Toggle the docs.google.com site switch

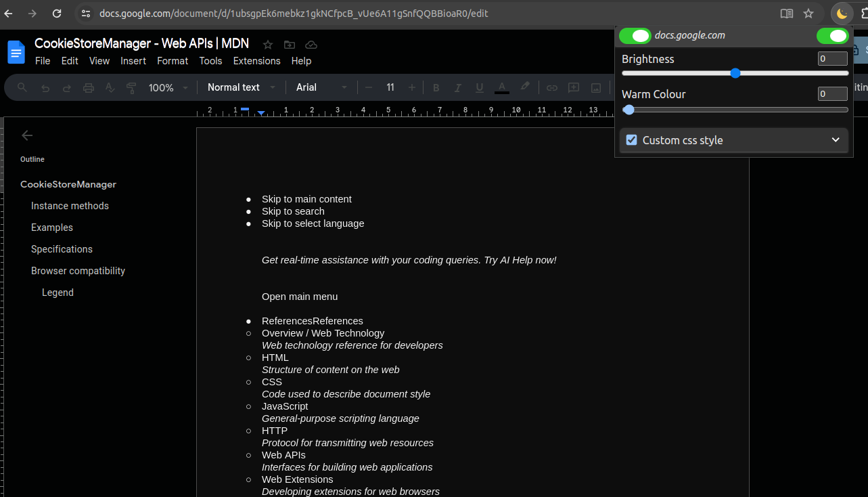(x=635, y=36)
